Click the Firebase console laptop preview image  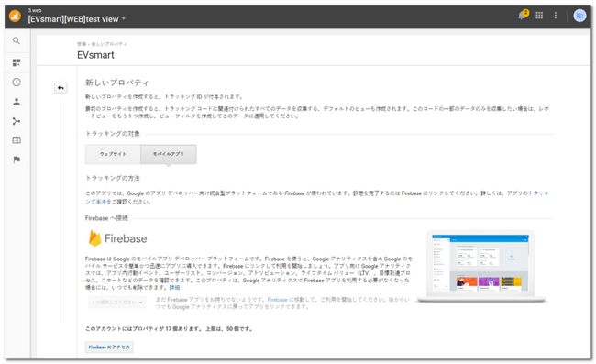480,266
